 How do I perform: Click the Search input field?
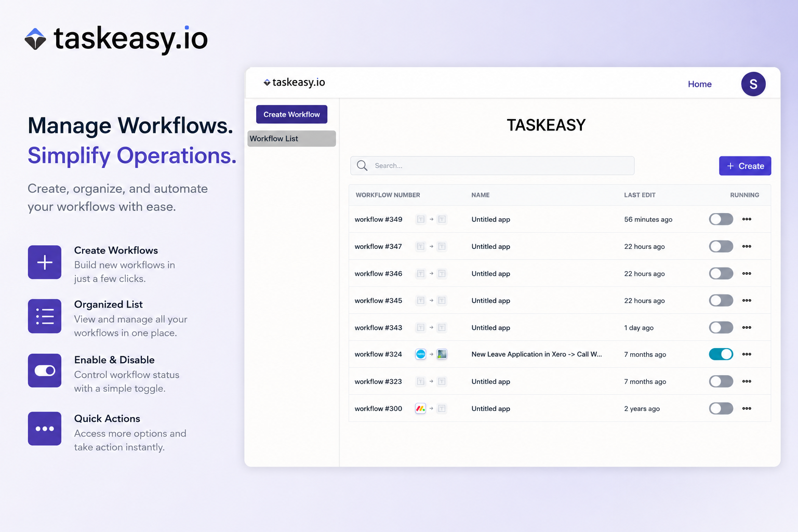(492, 166)
